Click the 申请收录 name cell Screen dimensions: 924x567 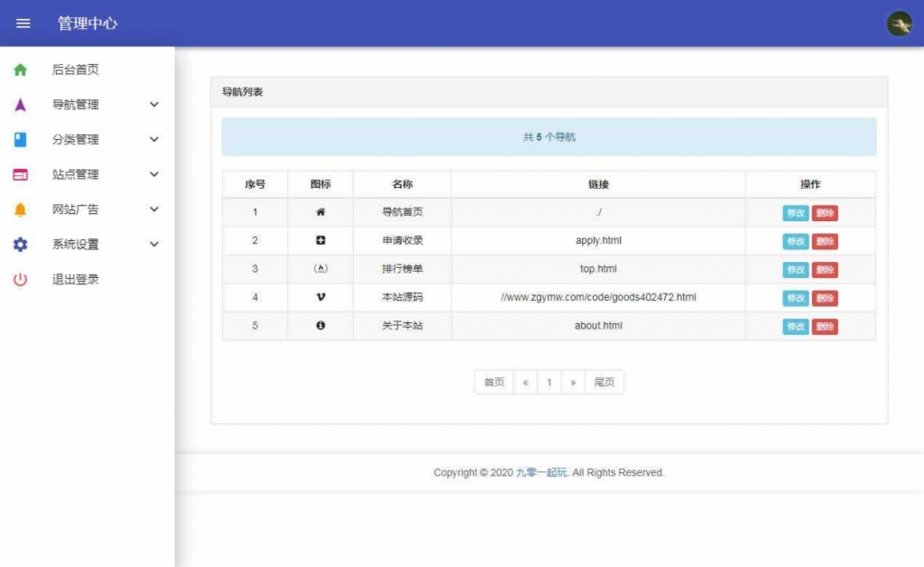[x=402, y=240]
